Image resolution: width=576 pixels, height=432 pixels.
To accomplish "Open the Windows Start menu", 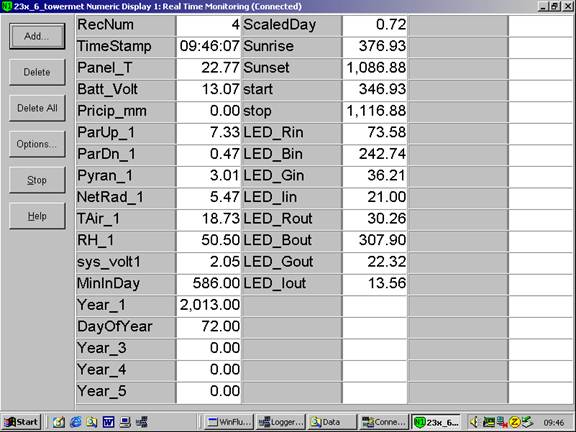I will click(x=21, y=422).
